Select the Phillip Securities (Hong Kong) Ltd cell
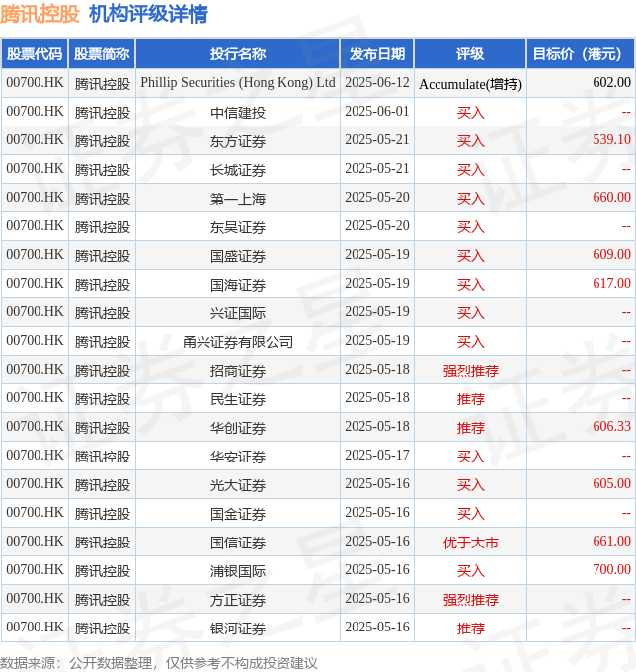Image resolution: width=636 pixels, height=672 pixels. coord(238,83)
